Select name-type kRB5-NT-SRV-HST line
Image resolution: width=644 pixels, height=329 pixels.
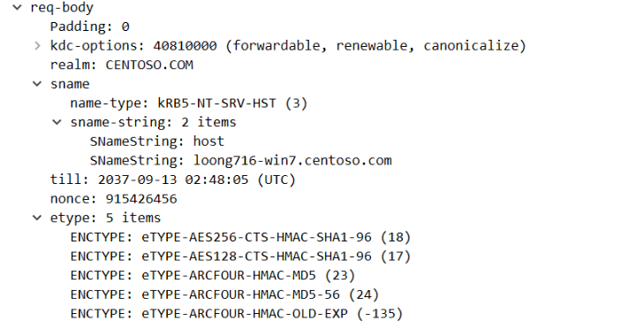tap(188, 103)
